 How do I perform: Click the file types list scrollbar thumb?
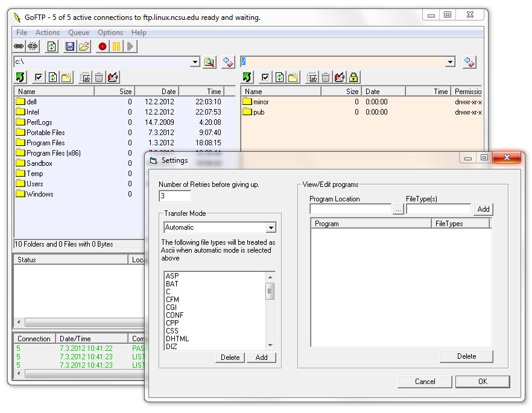tap(270, 291)
